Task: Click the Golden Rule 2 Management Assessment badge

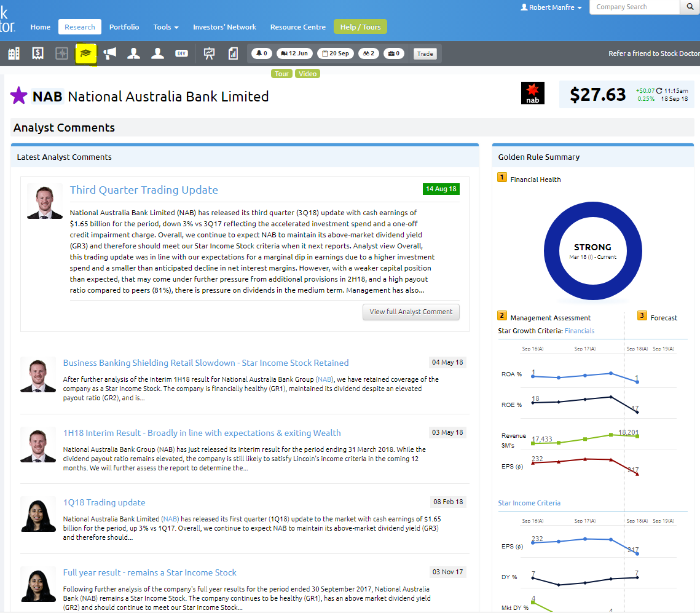Action: coord(501,315)
